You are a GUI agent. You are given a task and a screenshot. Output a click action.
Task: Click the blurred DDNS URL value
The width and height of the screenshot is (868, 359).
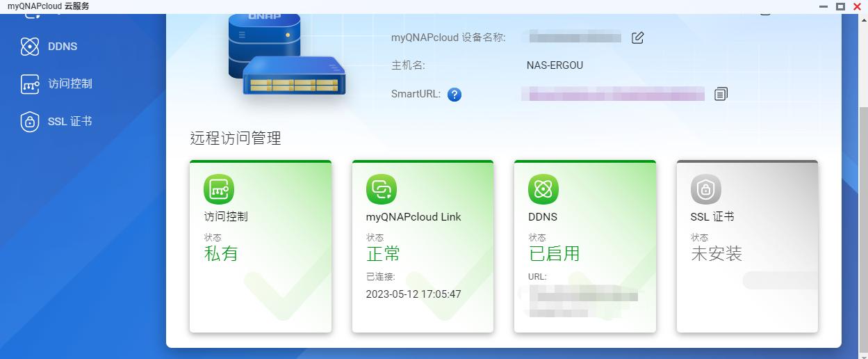point(582,301)
